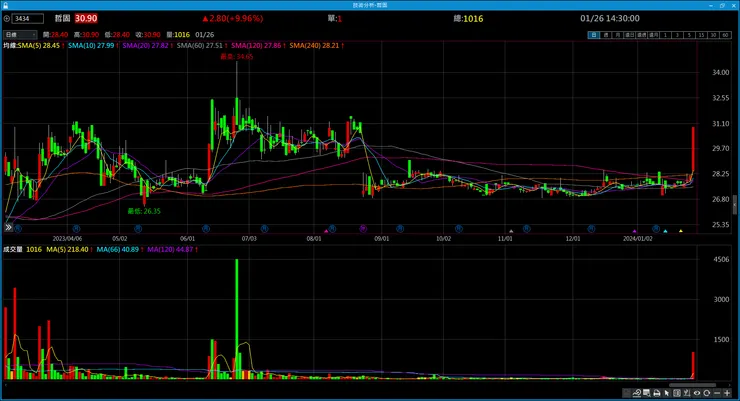Click the SMA(20) 27.82 indicator label

(145, 45)
